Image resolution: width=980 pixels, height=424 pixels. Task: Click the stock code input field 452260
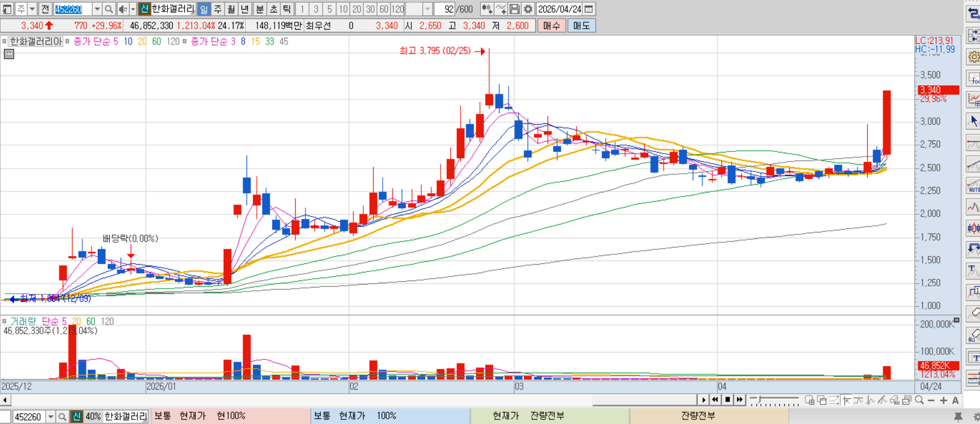(x=73, y=9)
